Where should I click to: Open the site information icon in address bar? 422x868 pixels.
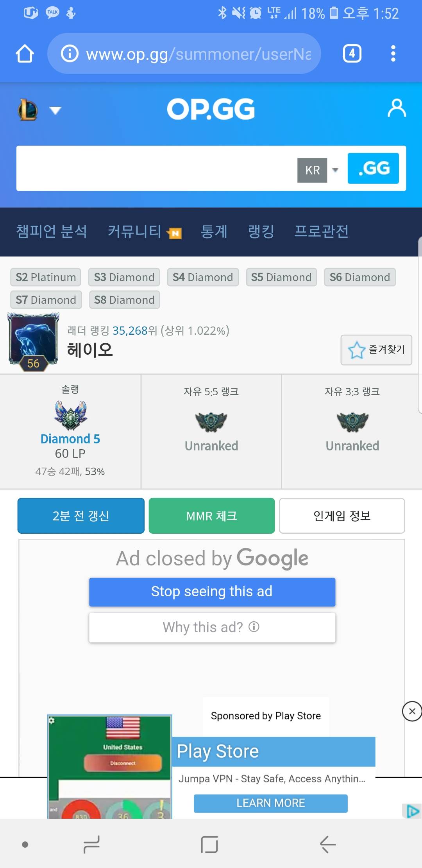(x=70, y=54)
